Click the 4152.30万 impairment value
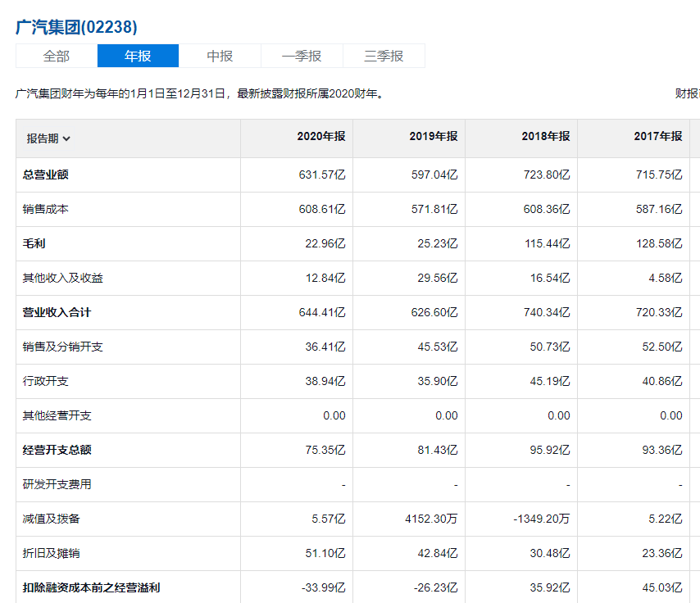 [x=431, y=519]
